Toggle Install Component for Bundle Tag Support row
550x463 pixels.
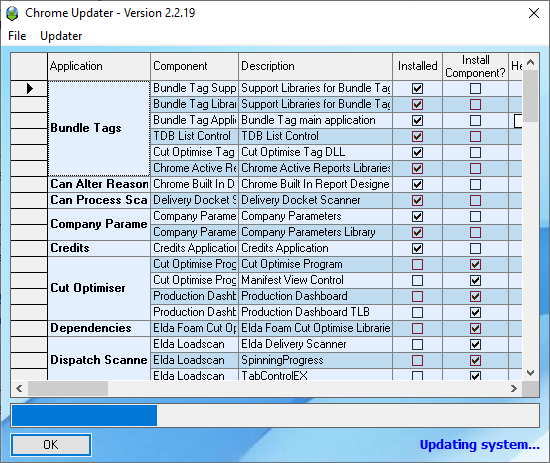click(x=475, y=88)
